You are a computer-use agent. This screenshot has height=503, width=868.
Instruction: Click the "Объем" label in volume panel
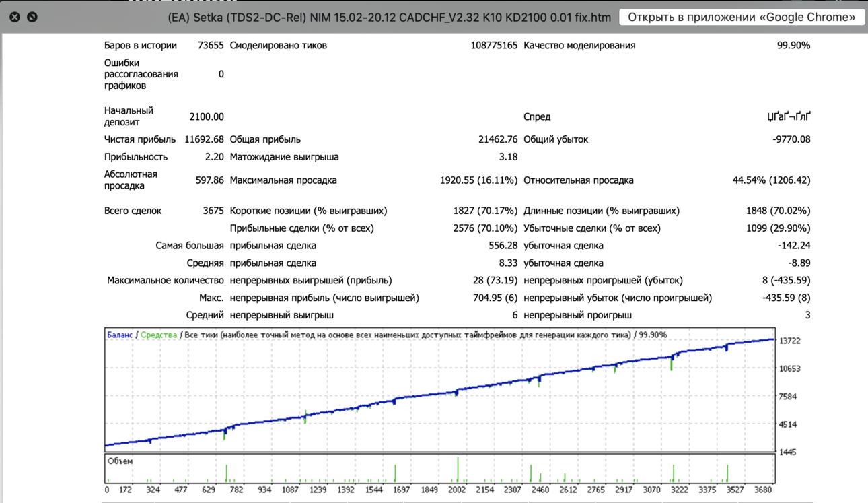pos(120,461)
